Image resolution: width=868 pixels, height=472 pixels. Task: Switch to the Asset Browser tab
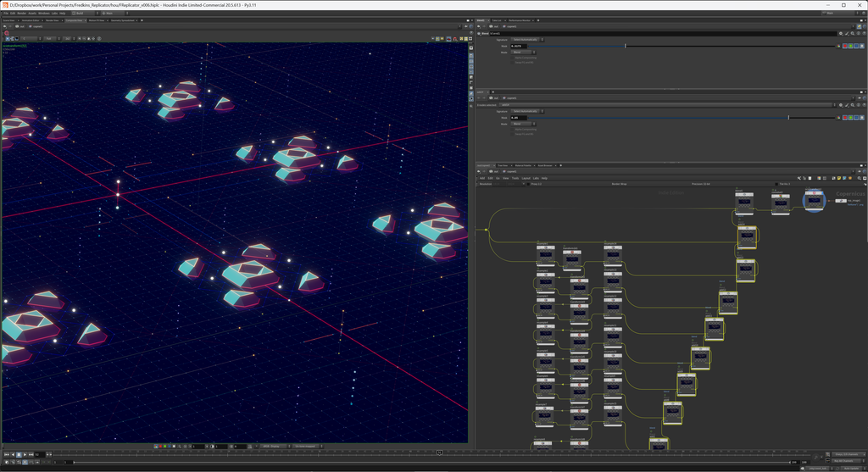point(545,165)
